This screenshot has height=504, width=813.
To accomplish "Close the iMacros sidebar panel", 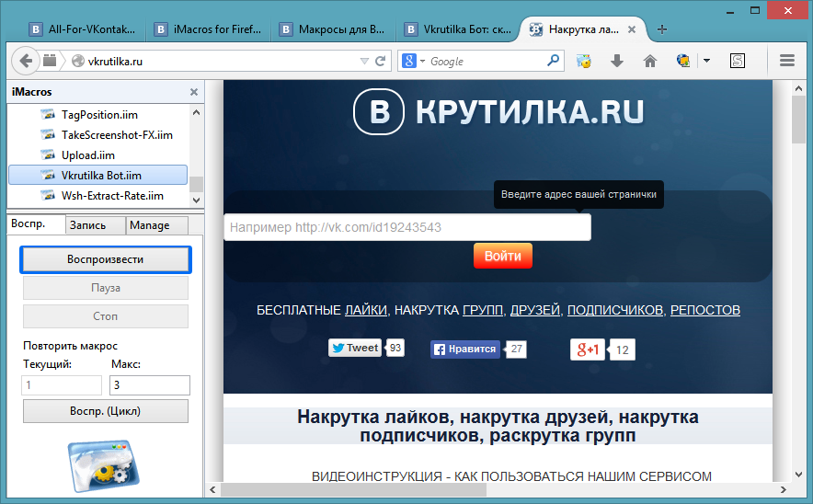I will coord(194,92).
